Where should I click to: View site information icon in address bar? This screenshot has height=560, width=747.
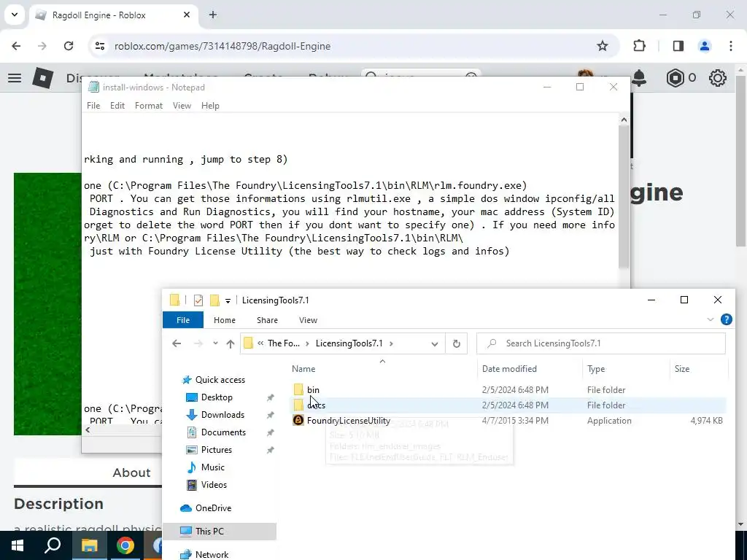(100, 46)
